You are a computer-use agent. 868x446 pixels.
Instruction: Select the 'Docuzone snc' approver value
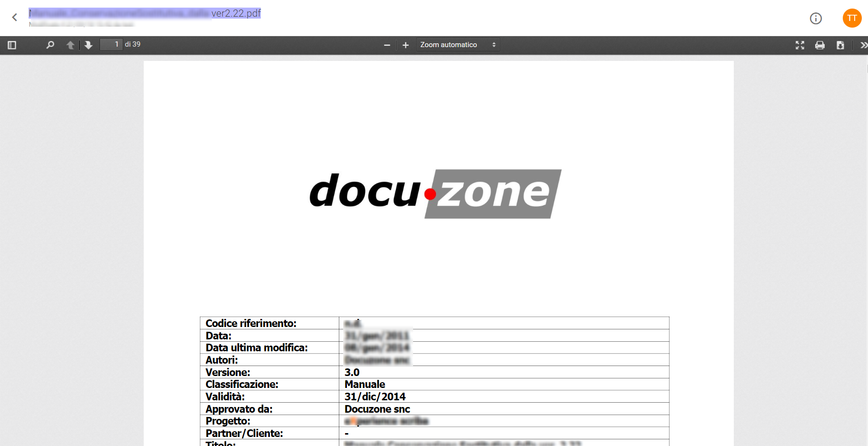[x=377, y=409]
